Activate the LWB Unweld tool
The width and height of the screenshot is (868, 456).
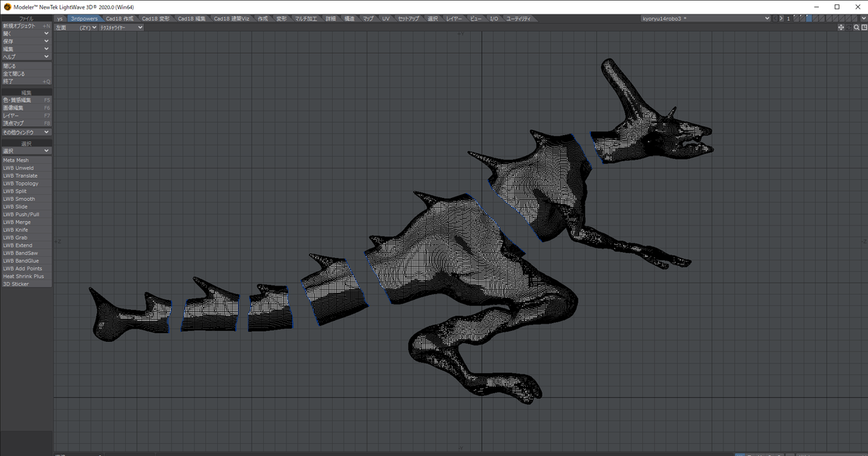tap(26, 168)
